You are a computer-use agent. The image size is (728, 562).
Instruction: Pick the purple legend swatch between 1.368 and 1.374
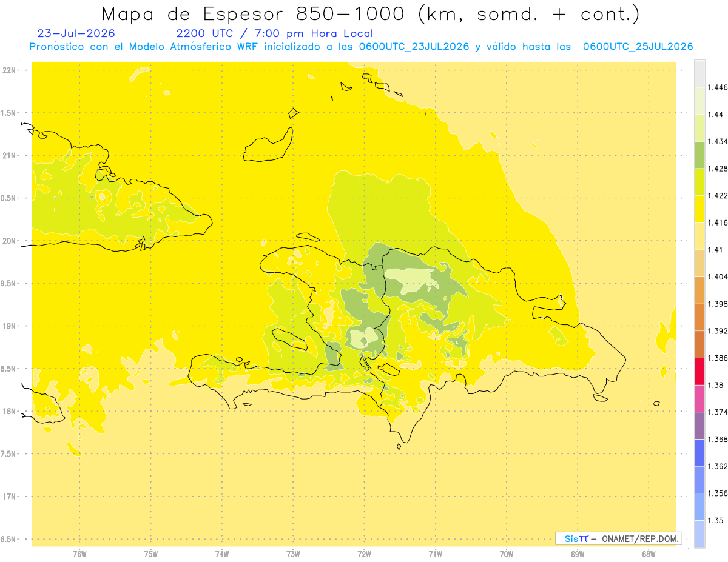[699, 425]
